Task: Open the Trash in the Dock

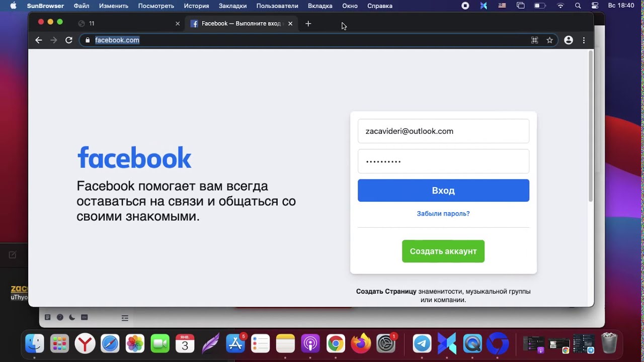Action: pyautogui.click(x=609, y=344)
